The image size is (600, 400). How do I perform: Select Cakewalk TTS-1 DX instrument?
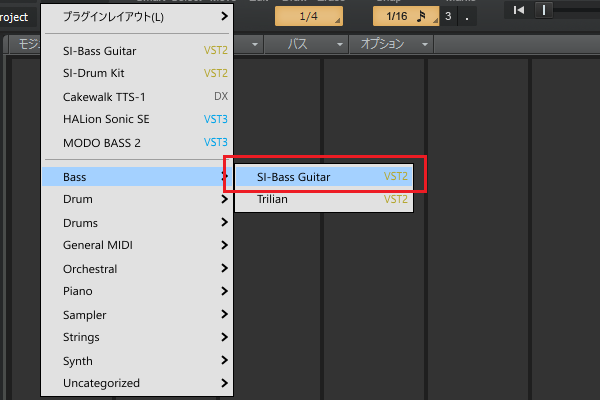(137, 97)
